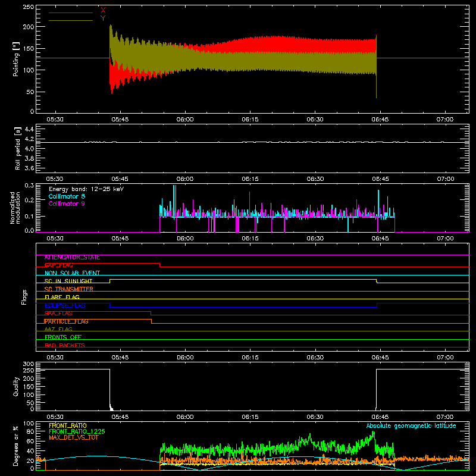Click the 3.6 tick on Roll period axis

pos(29,168)
